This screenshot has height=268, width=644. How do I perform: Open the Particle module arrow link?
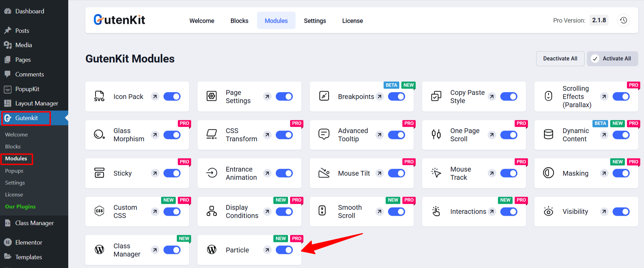[267, 250]
